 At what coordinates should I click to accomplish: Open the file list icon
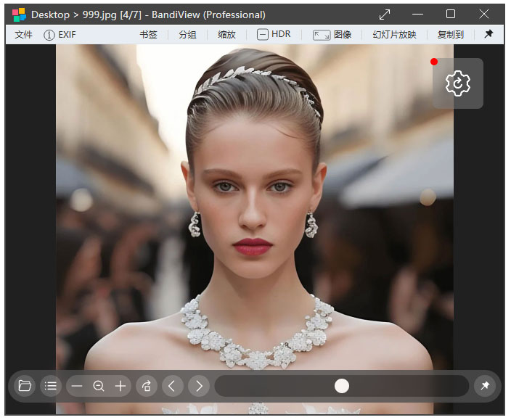tap(51, 386)
